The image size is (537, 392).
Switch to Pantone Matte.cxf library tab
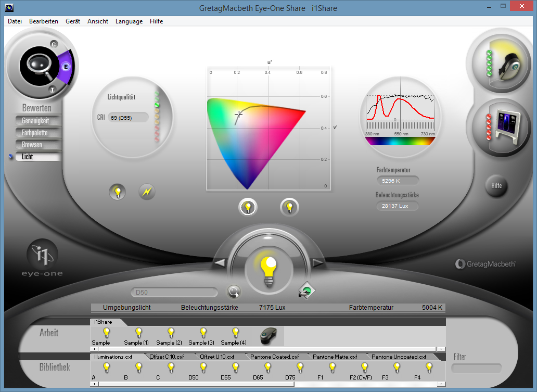coord(335,357)
